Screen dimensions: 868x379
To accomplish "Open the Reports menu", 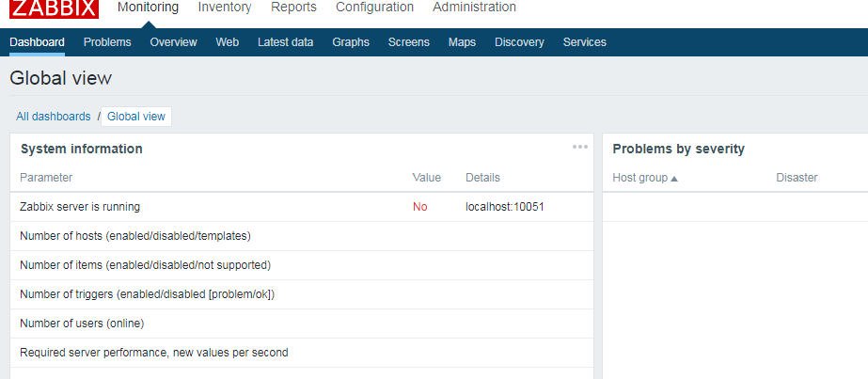I will coord(294,8).
